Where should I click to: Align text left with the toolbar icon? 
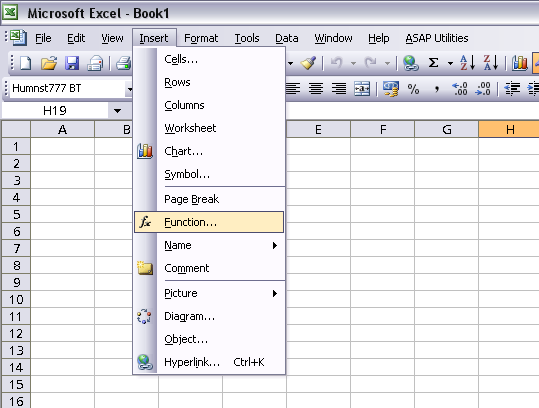pyautogui.click(x=293, y=89)
